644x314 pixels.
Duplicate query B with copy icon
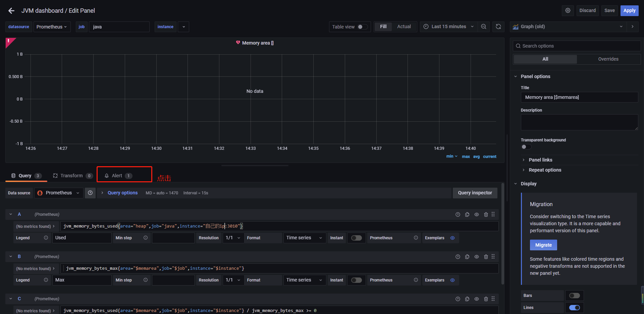click(467, 257)
